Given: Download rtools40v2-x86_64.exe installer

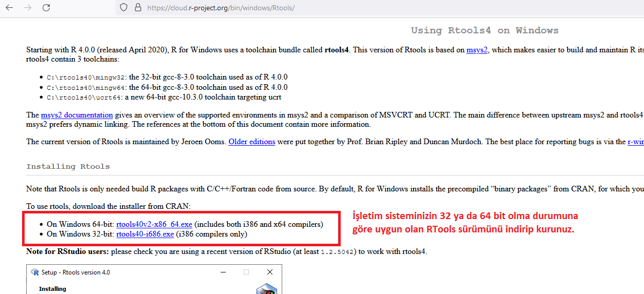Looking at the screenshot, I should pyautogui.click(x=154, y=224).
